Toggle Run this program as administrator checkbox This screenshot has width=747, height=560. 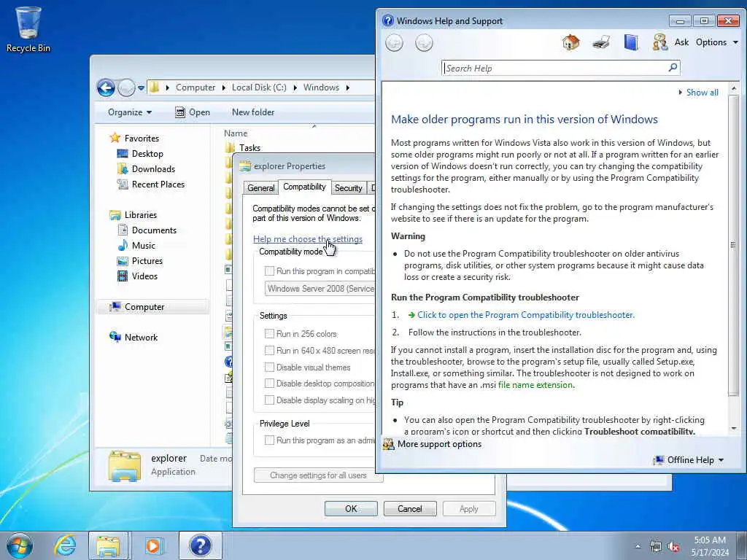click(x=269, y=440)
